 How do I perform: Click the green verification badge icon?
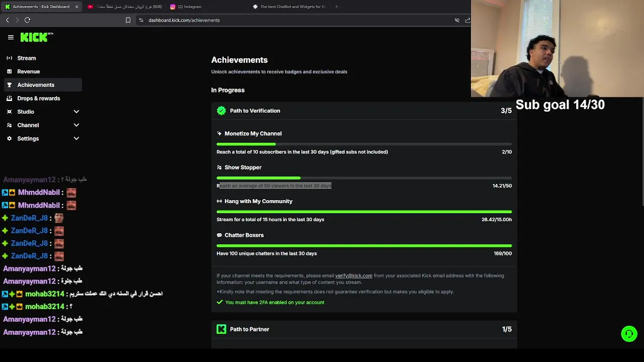pyautogui.click(x=221, y=111)
